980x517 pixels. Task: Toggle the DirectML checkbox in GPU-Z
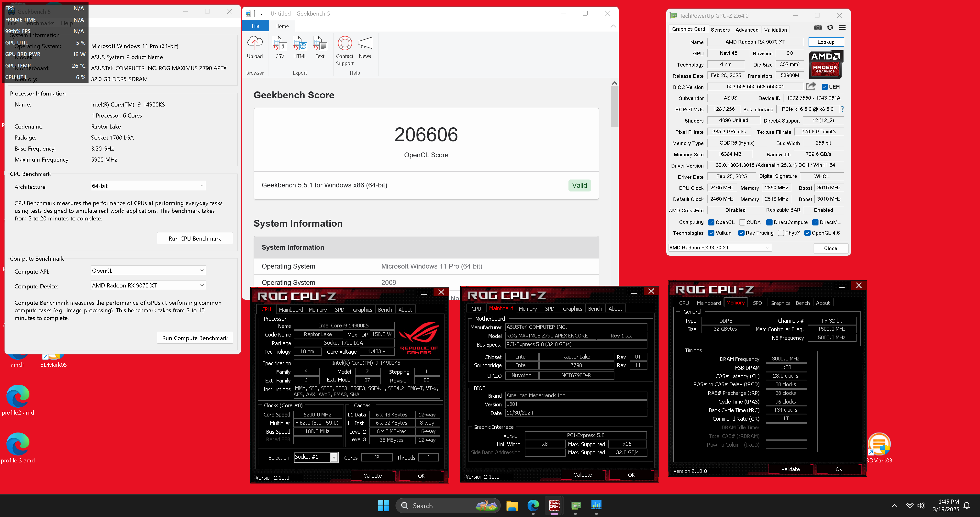[x=815, y=222]
